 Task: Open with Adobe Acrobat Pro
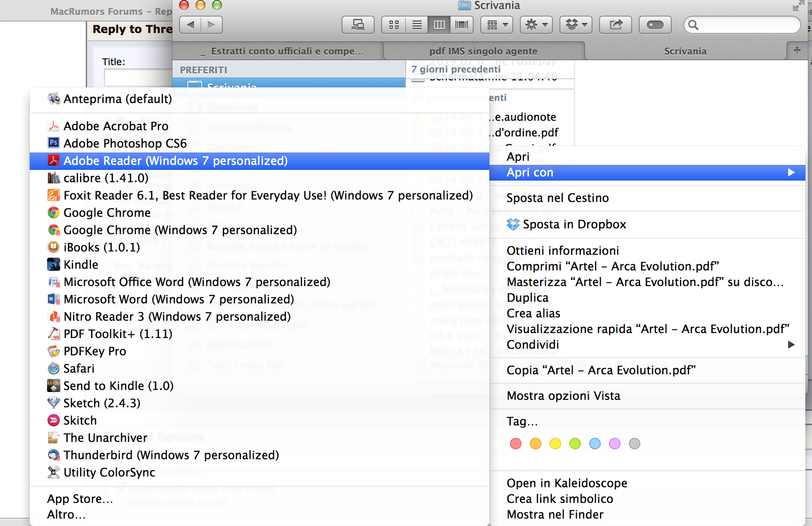pos(260,126)
